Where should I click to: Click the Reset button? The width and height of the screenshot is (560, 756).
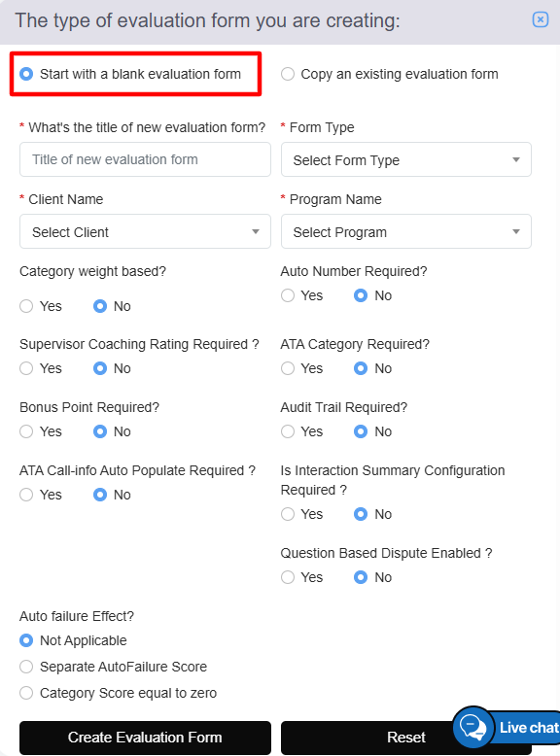pos(406,738)
